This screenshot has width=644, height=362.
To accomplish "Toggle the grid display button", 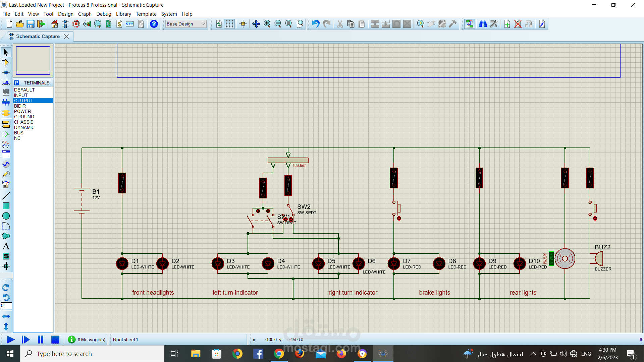I will click(x=229, y=24).
